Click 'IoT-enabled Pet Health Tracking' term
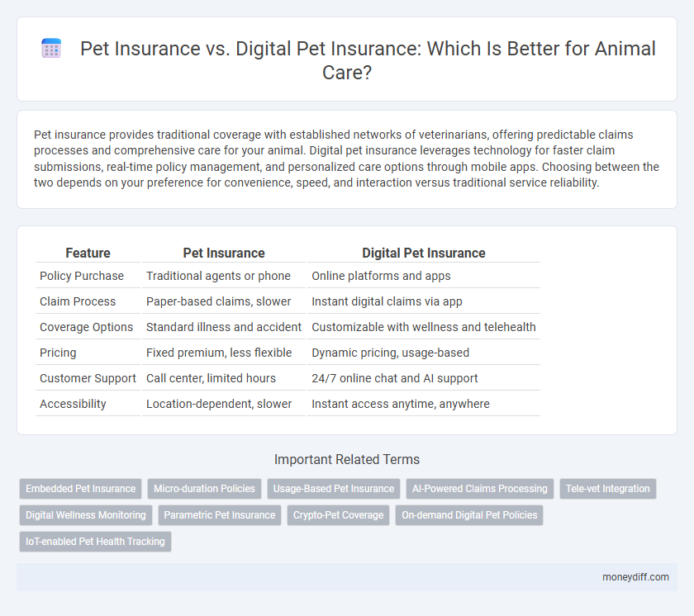Screen dimensions: 694x616 (x=94, y=541)
